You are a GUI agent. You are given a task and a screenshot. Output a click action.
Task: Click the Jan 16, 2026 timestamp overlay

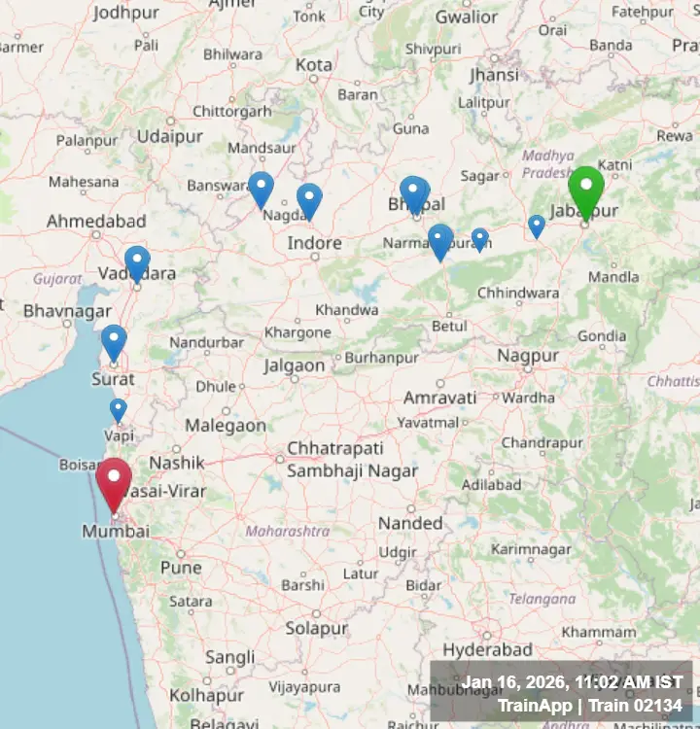click(572, 682)
